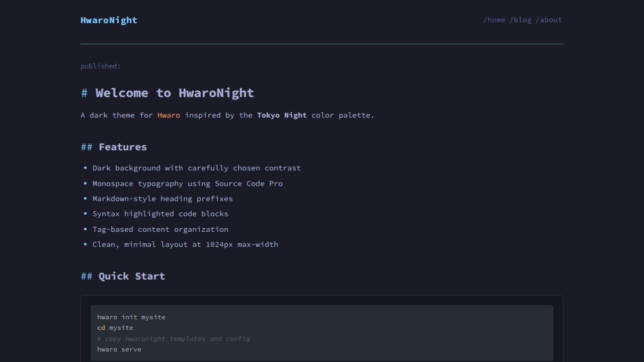Go to the /blog page
Viewport: 644px width, 362px height.
tap(520, 20)
